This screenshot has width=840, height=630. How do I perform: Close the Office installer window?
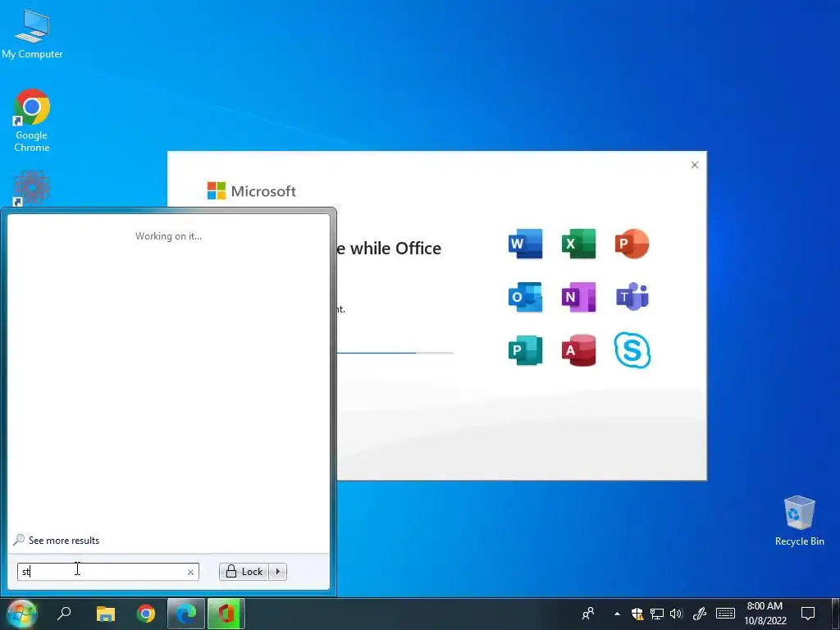[x=695, y=165]
